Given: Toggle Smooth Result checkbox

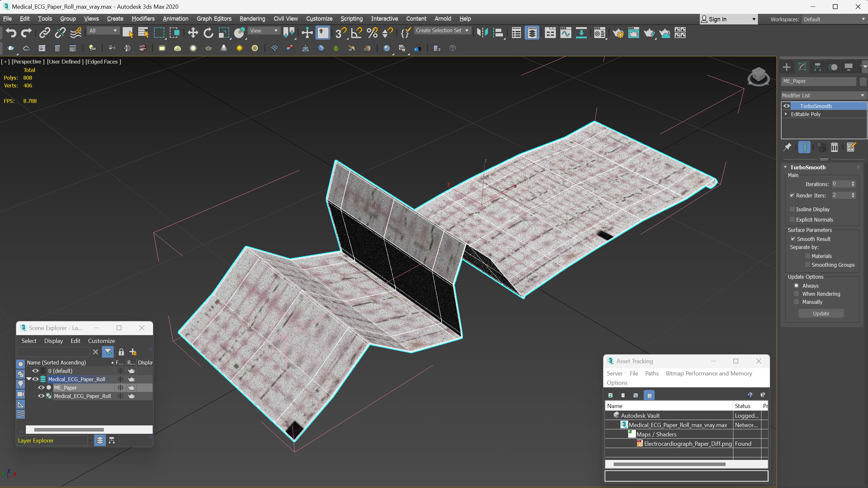Looking at the screenshot, I should (793, 239).
